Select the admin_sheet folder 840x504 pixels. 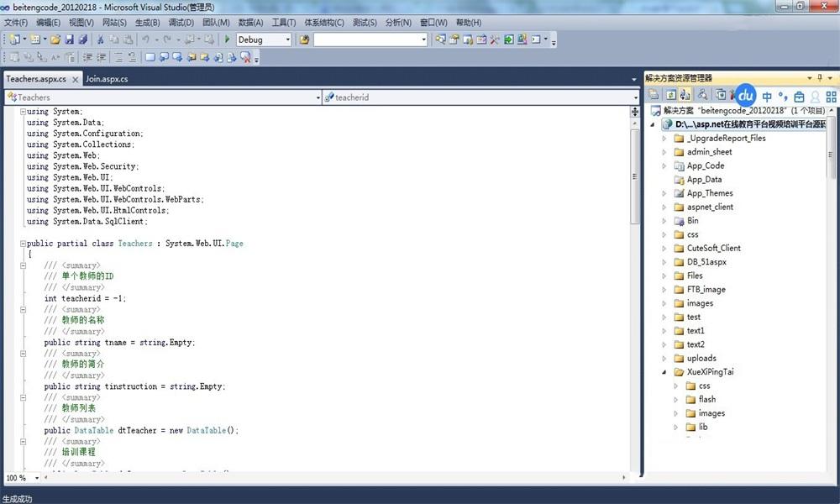[x=709, y=152]
